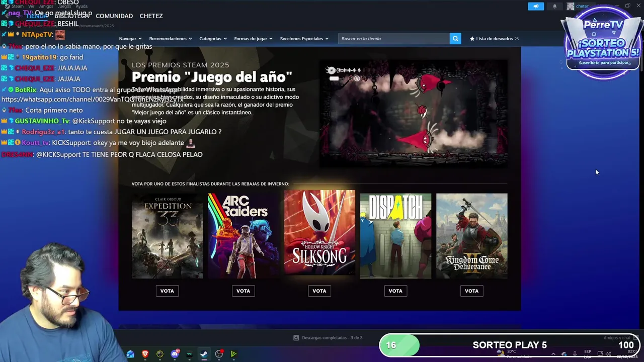
Task: Open Hollow Knight Silksong capsule
Action: pos(319,232)
